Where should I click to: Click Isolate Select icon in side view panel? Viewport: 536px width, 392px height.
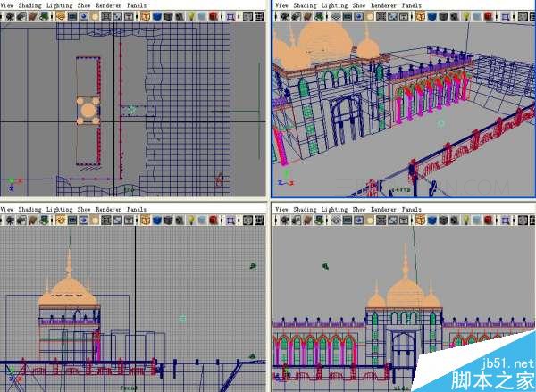[506, 220]
